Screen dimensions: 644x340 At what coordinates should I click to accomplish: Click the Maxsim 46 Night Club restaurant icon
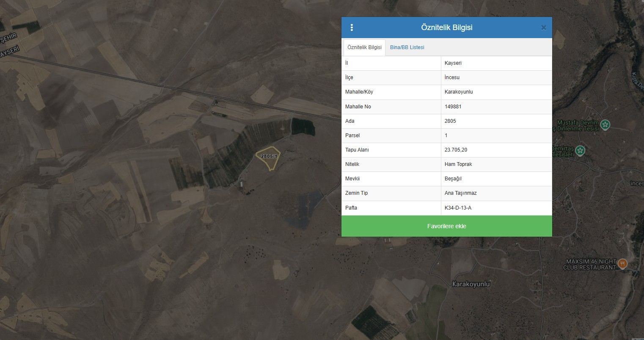tap(622, 264)
